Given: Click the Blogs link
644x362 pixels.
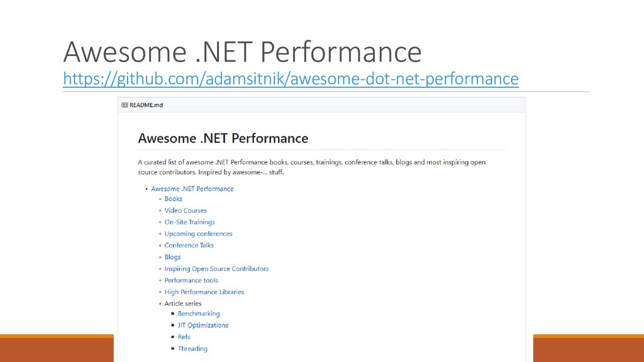Looking at the screenshot, I should pos(172,257).
